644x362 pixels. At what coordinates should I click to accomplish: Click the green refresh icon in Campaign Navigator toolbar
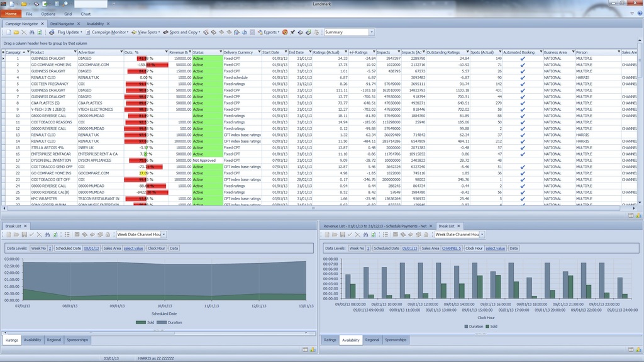click(x=39, y=32)
